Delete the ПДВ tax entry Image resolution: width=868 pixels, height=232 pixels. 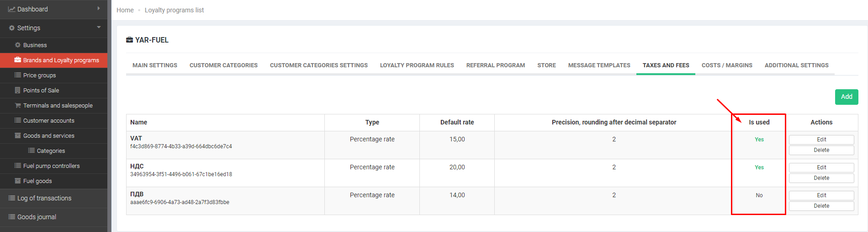[x=821, y=206]
